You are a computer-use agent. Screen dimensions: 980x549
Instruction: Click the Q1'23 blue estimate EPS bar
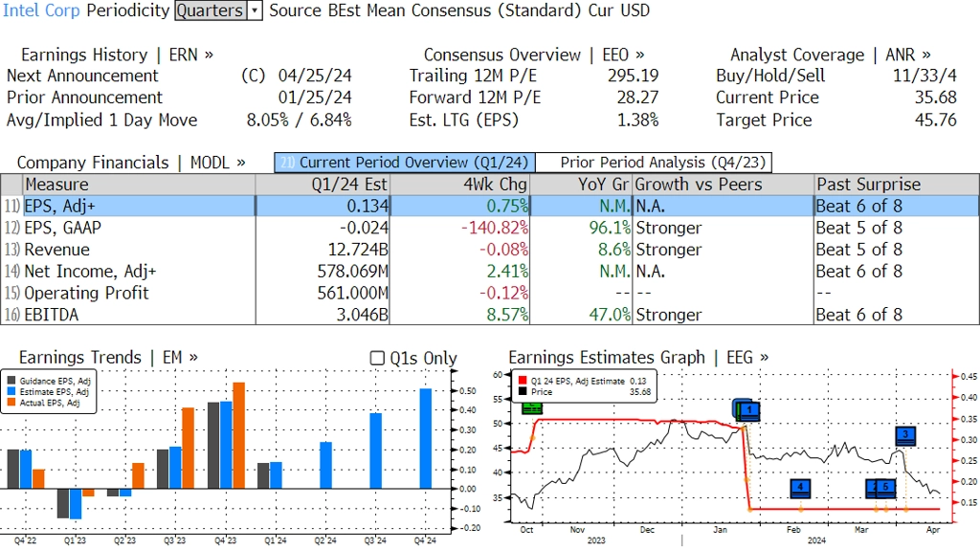(76, 504)
